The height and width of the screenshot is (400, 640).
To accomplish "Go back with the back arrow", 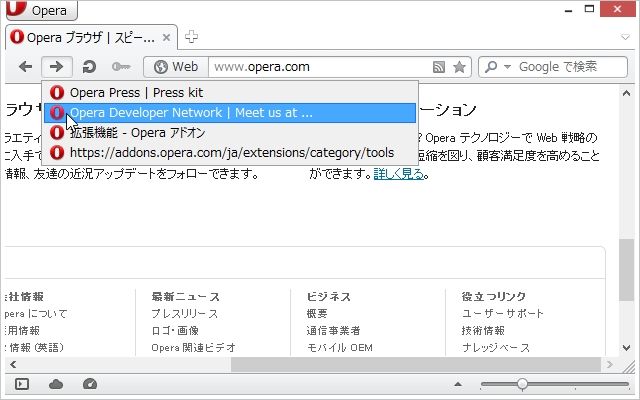I will coord(25,67).
